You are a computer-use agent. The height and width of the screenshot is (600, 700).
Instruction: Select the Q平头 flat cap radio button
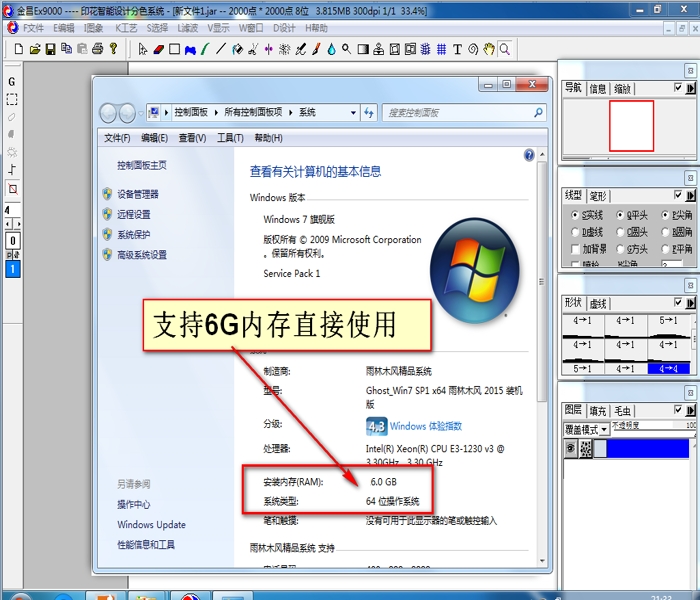[x=620, y=215]
